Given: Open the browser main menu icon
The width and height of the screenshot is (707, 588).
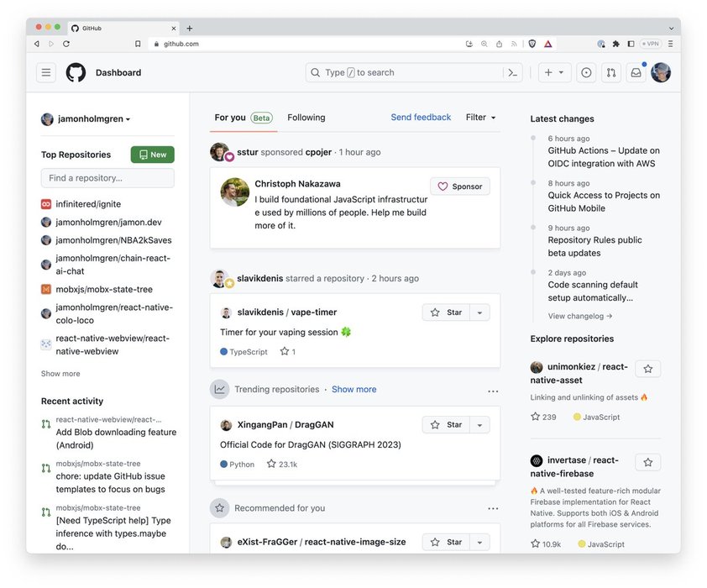Looking at the screenshot, I should pyautogui.click(x=671, y=44).
